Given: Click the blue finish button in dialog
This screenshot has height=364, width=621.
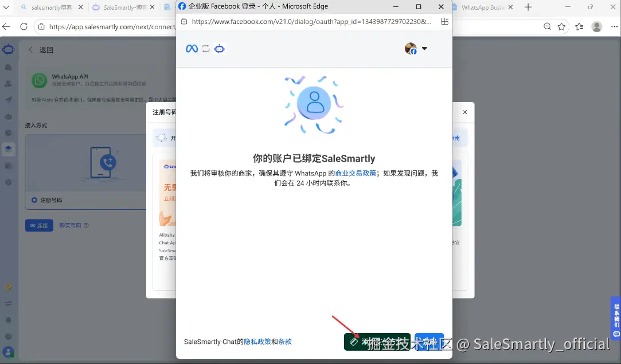Looking at the screenshot, I should coord(429,342).
